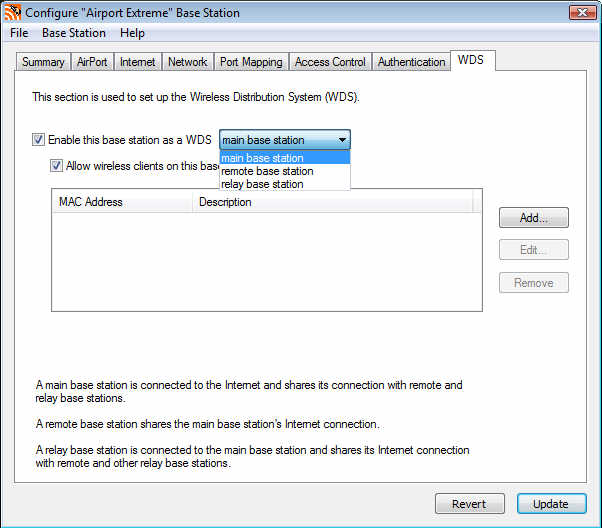Collapse the WDS mode dropdown arrow
Viewport: 602px width, 528px height.
tap(342, 140)
